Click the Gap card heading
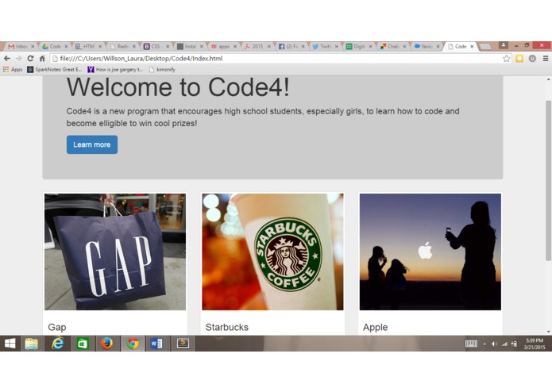The width and height of the screenshot is (552, 392). point(57,327)
